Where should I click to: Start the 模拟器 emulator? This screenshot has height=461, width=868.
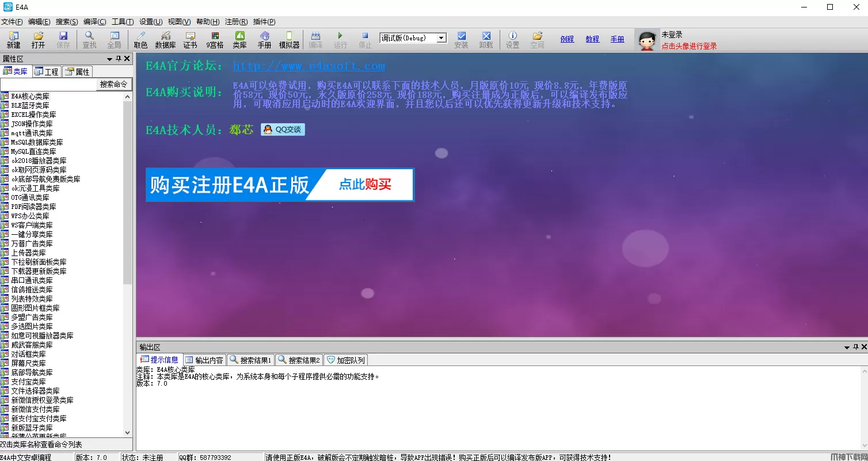[289, 40]
